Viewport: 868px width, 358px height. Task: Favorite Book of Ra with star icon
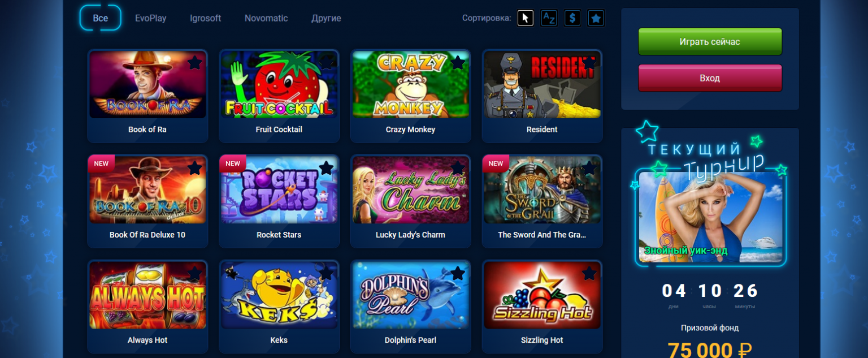(194, 62)
